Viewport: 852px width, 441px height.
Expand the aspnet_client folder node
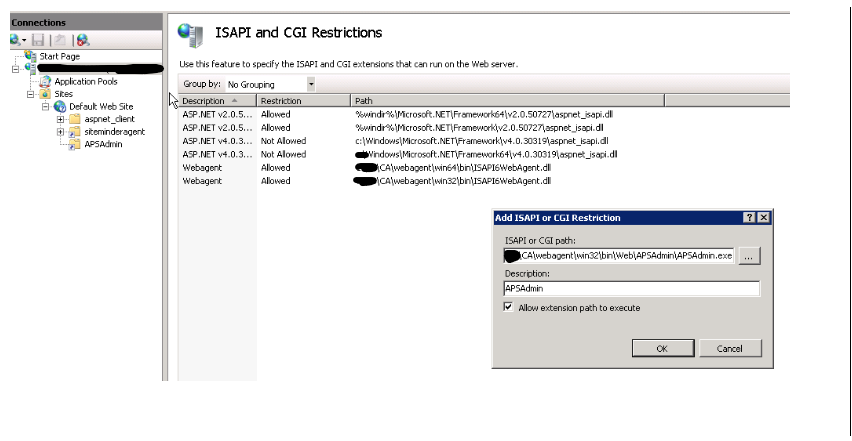pos(60,119)
